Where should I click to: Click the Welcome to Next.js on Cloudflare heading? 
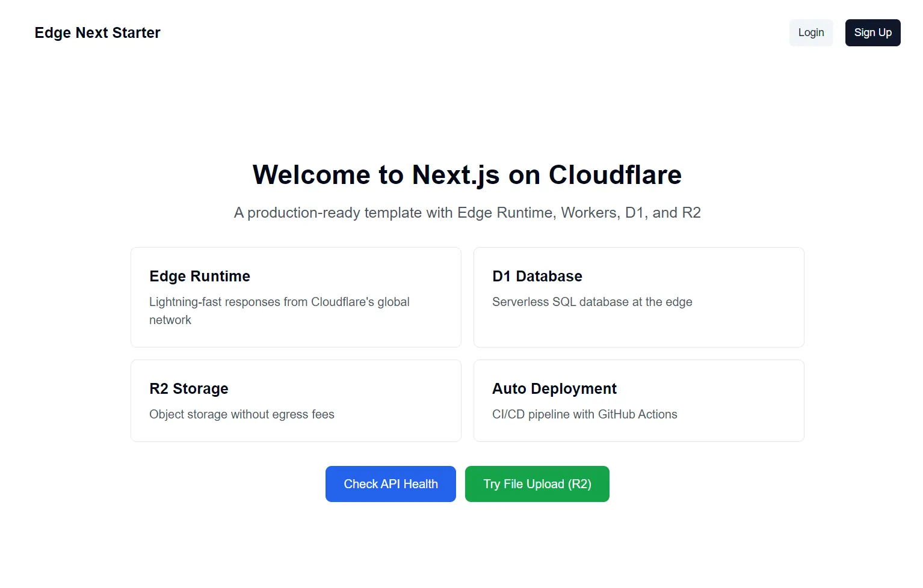(x=467, y=175)
